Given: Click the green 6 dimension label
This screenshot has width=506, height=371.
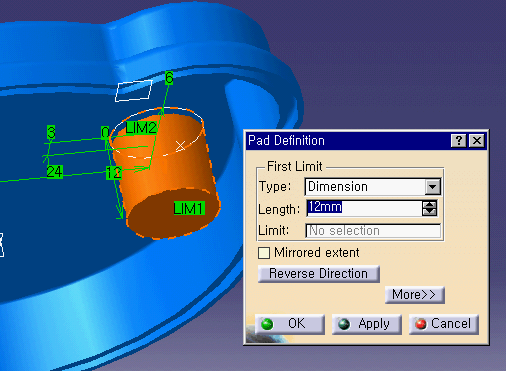Looking at the screenshot, I should pos(169,78).
